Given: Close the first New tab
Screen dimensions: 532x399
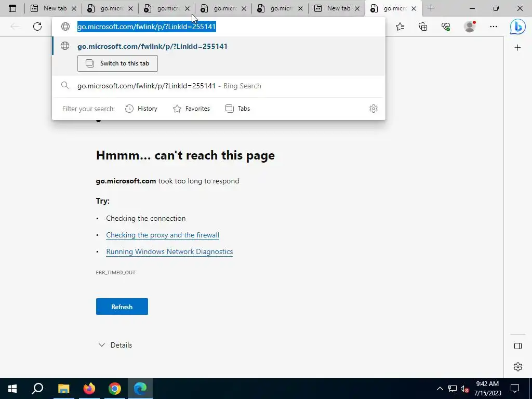Looking at the screenshot, I should point(74,9).
